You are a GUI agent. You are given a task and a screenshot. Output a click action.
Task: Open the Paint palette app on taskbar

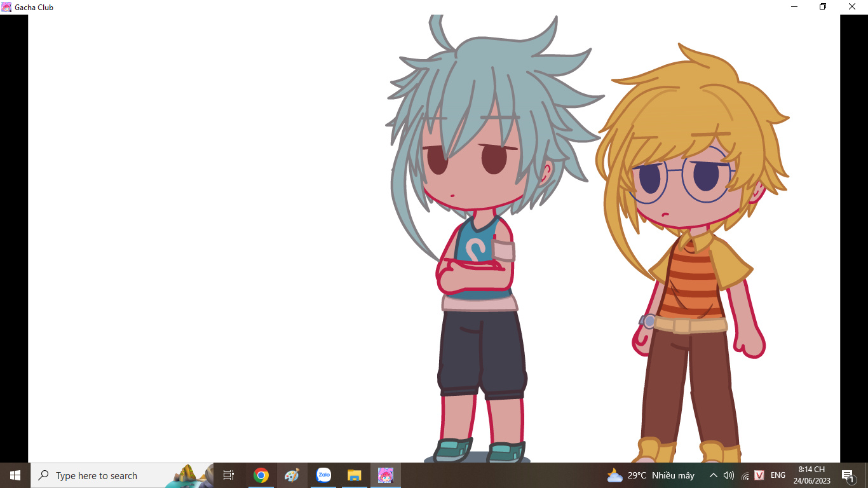(292, 475)
